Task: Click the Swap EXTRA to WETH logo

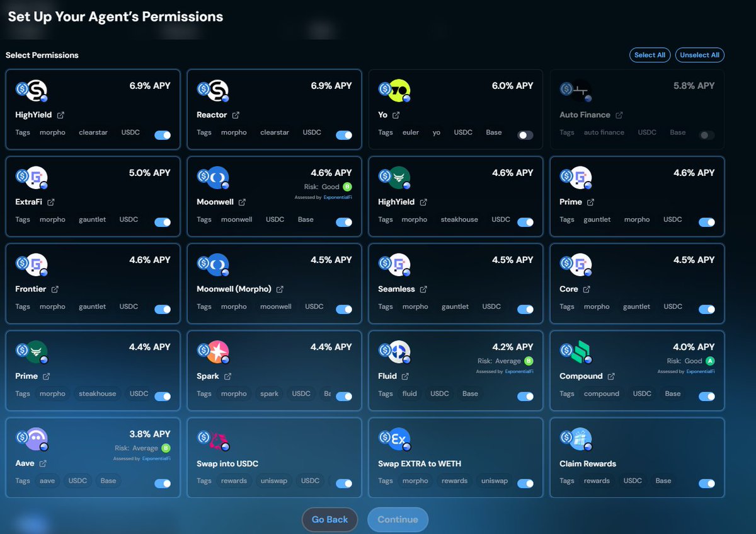Action: pos(399,439)
